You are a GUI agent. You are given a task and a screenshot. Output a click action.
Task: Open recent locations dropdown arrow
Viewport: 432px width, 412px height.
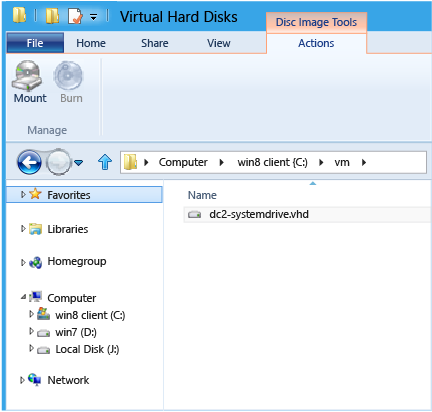(79, 163)
